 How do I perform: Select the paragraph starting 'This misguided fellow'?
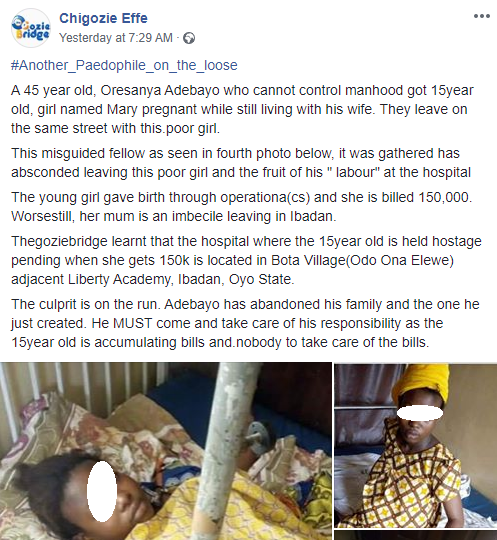241,163
